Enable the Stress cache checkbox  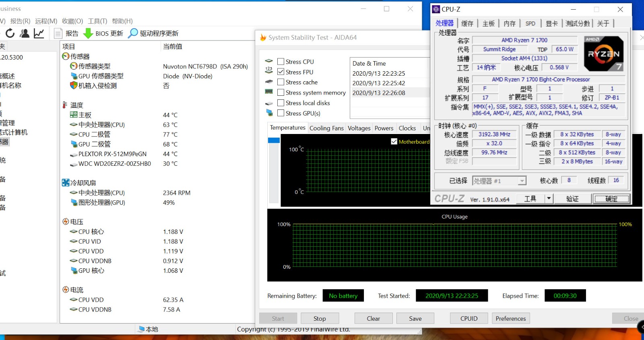point(281,82)
